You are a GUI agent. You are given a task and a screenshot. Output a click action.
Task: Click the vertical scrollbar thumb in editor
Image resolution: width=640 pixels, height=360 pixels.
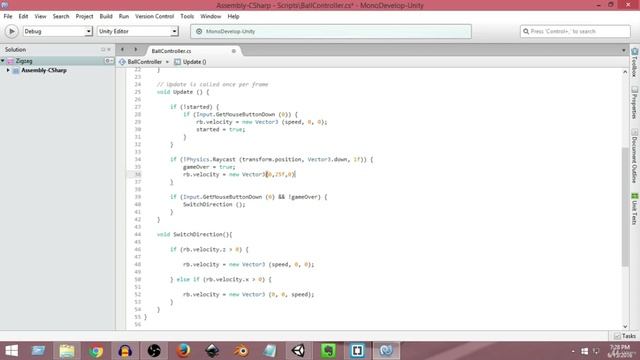coord(625,206)
